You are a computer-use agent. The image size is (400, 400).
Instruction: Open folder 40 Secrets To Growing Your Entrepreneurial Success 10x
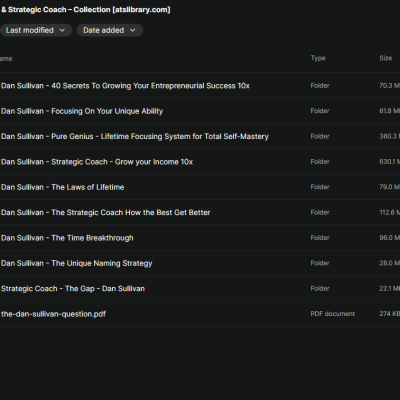point(125,86)
